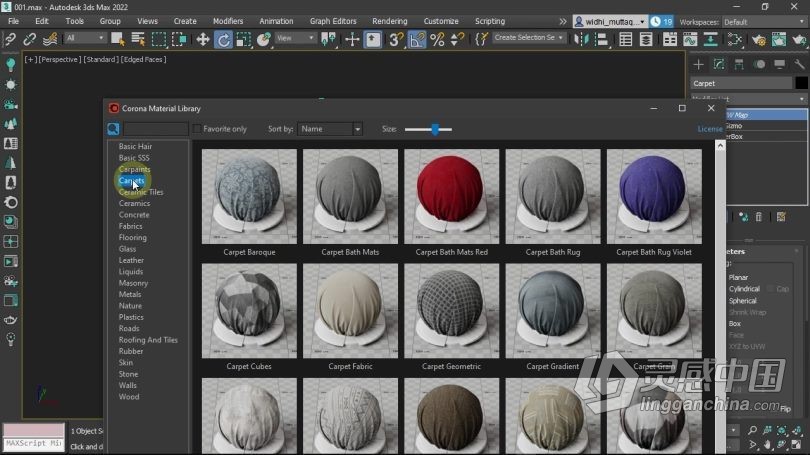Click the Standard shading viewport label
Screen dimensions: 810x455
(x=100, y=59)
